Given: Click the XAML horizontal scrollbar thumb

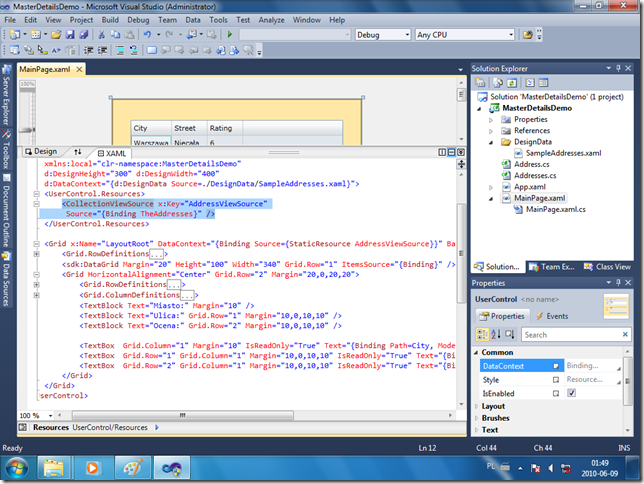Looking at the screenshot, I should pos(183,415).
